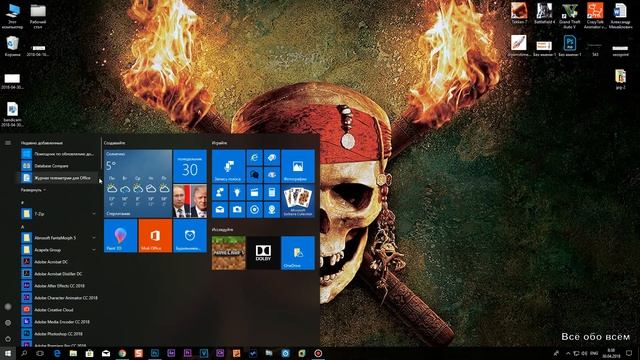Open File Explorer from the taskbar
640x360 pixels.
click(73, 353)
